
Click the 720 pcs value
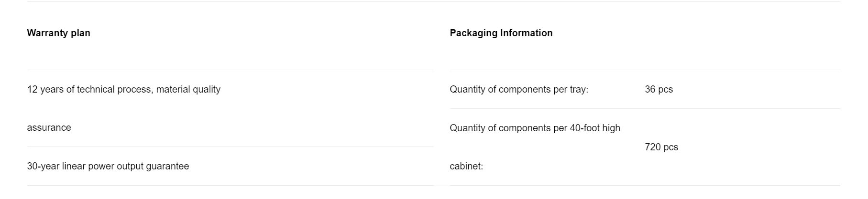661,147
